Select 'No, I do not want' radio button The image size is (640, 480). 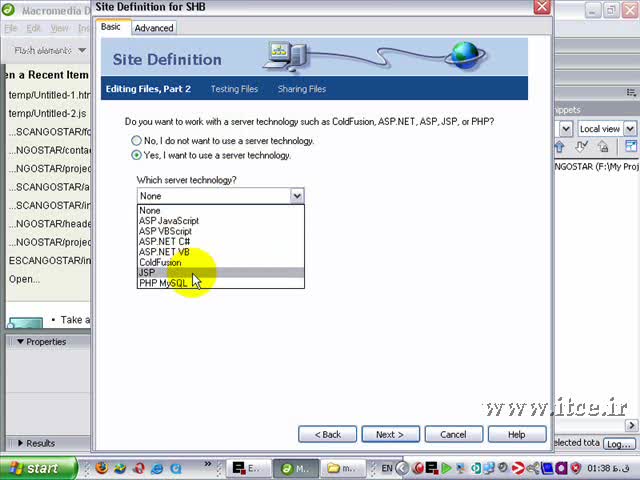(x=136, y=141)
